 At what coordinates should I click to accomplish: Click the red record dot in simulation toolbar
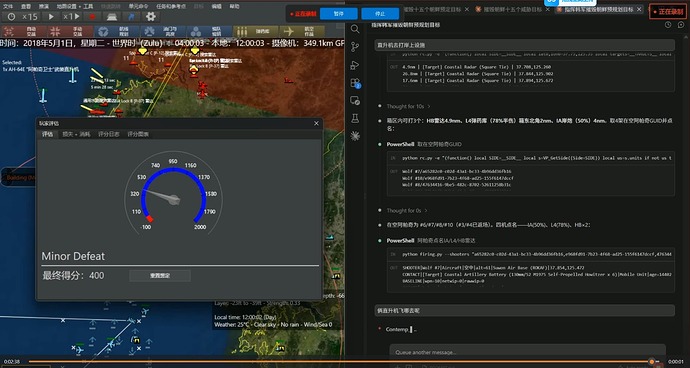(x=92, y=17)
